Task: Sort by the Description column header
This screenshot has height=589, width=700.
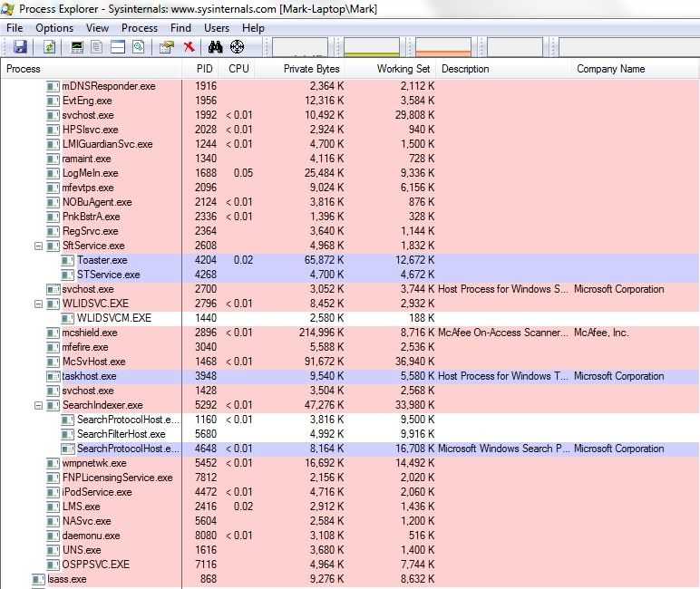Action: tap(503, 69)
